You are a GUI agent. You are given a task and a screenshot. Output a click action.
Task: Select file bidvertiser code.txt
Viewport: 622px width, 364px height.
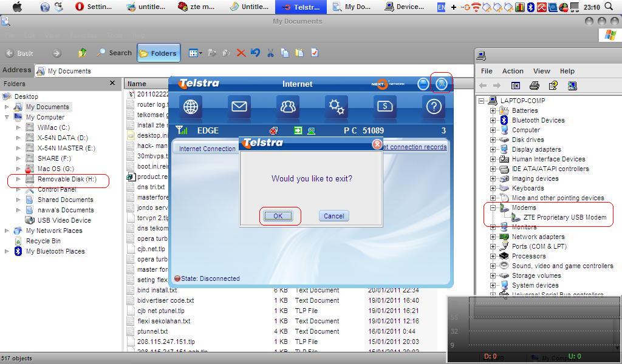(x=165, y=300)
